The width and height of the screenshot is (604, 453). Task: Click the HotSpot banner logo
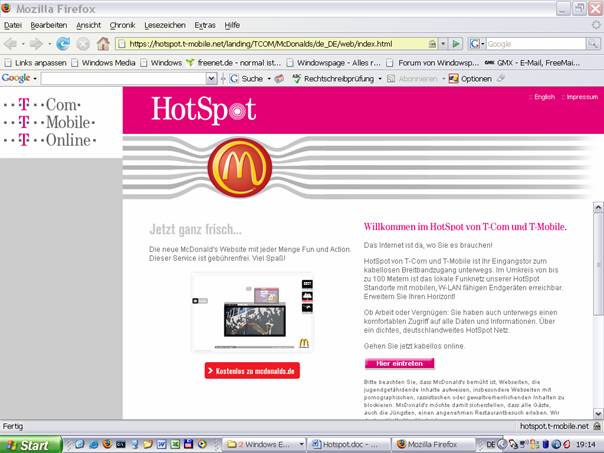203,110
